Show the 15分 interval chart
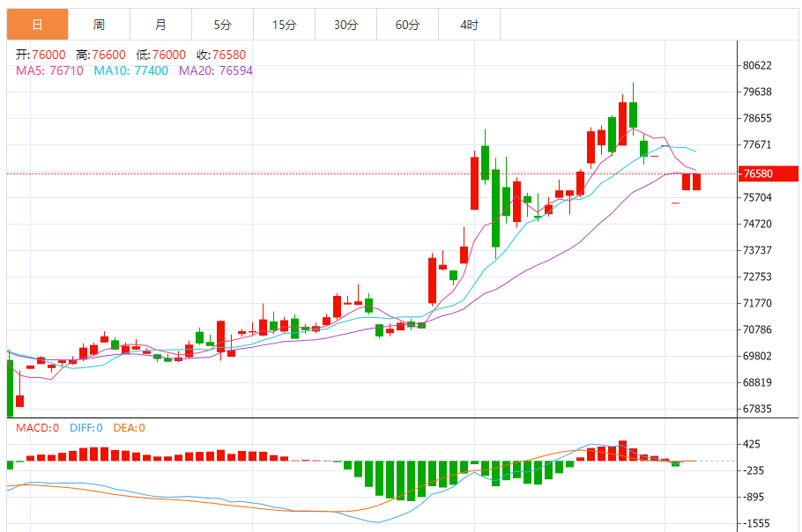The width and height of the screenshot is (802, 532). [284, 25]
